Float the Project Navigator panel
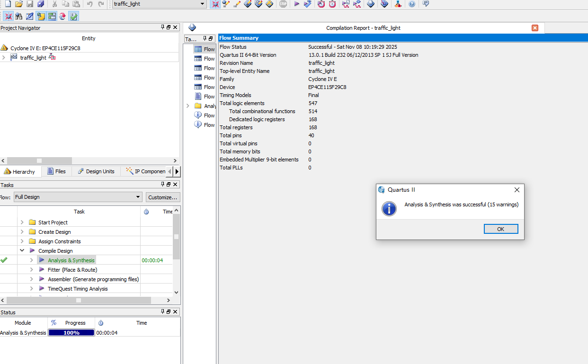Viewport: 588px width, 364px height. 169,27
